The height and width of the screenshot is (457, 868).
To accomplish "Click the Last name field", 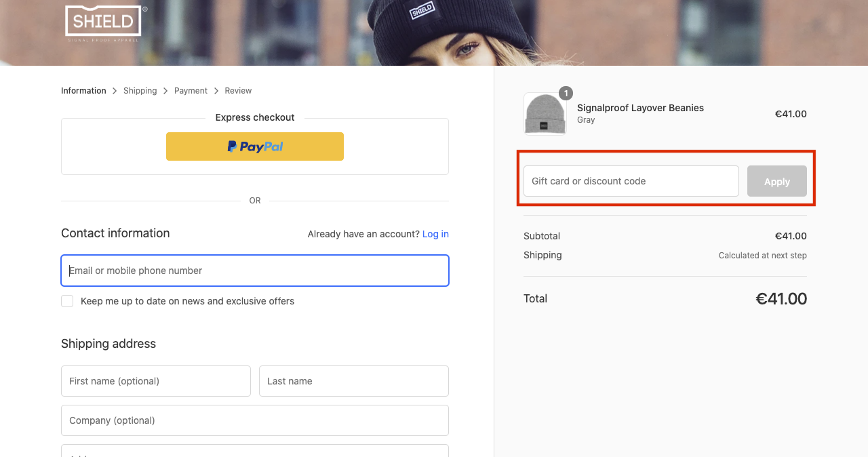I will click(354, 381).
